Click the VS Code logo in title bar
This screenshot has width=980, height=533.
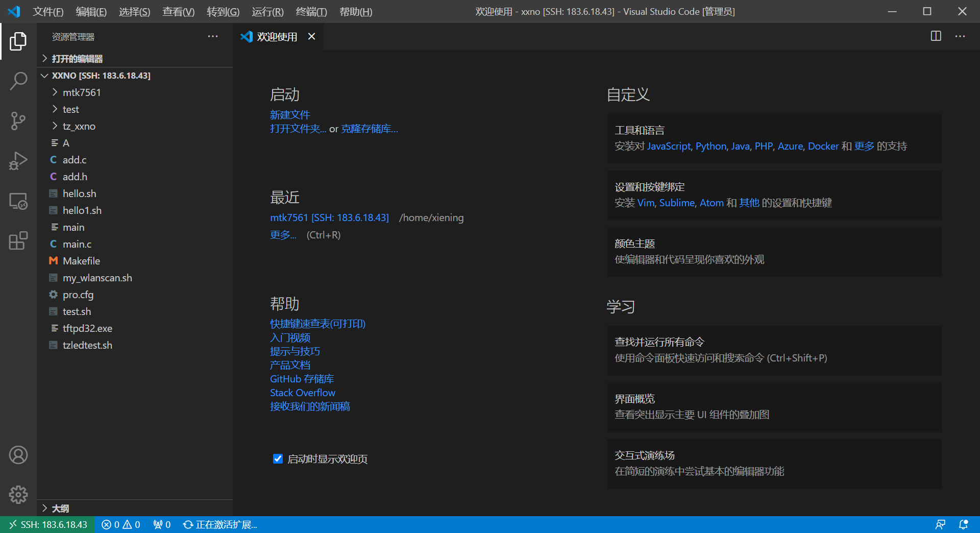point(14,11)
